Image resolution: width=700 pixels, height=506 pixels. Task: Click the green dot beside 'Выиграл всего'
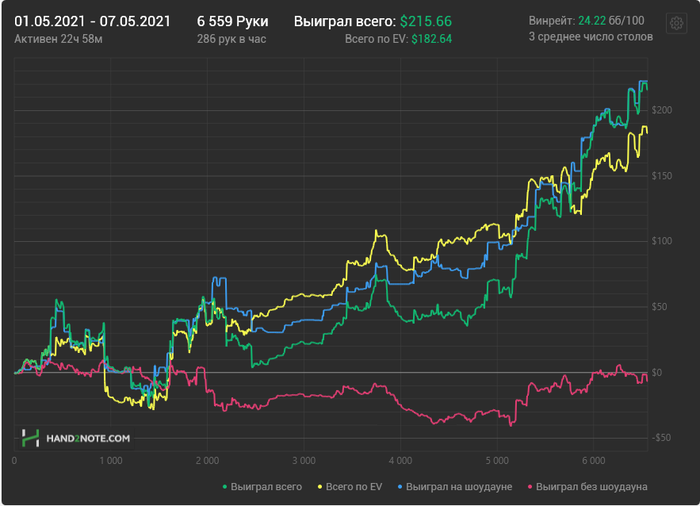tap(225, 487)
